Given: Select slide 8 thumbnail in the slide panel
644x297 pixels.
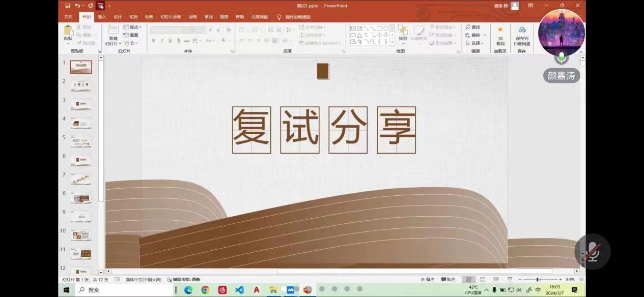Looking at the screenshot, I should (81, 198).
